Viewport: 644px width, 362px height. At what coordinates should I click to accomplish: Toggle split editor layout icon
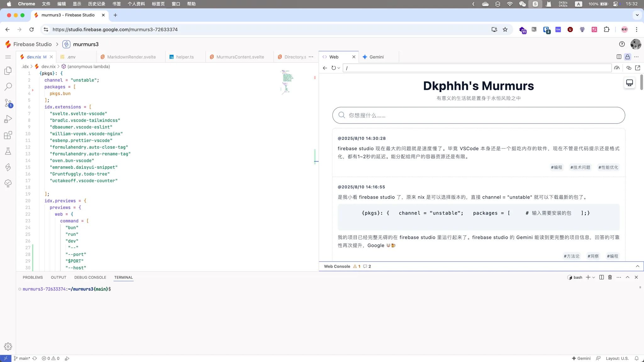pyautogui.click(x=619, y=57)
